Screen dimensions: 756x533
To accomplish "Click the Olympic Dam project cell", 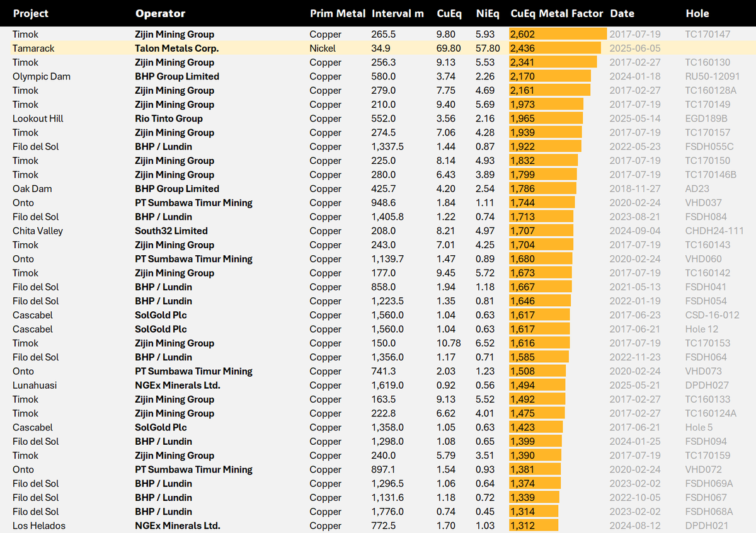I will tap(42, 76).
